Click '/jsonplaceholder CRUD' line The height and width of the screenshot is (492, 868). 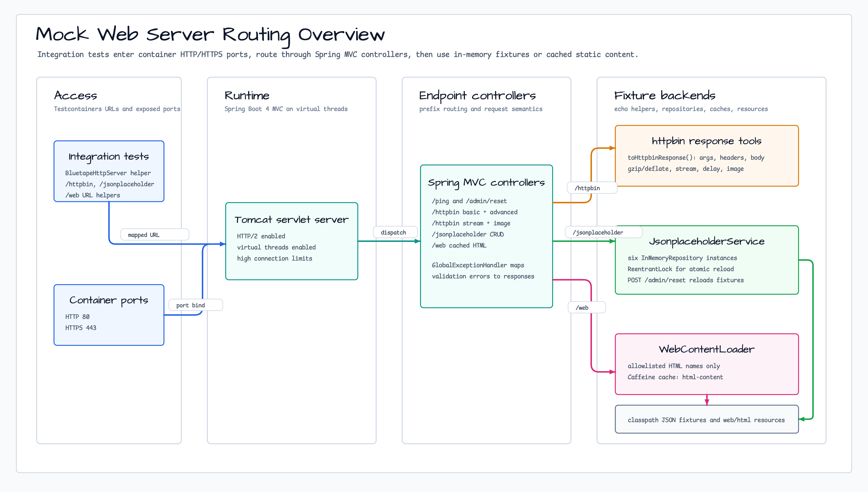468,234
